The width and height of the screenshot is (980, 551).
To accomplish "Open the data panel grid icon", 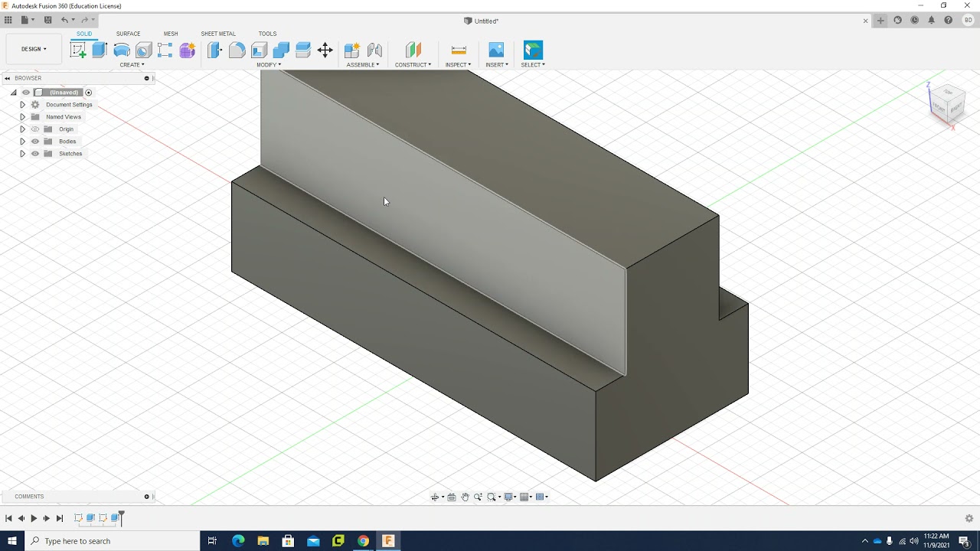I will [8, 20].
